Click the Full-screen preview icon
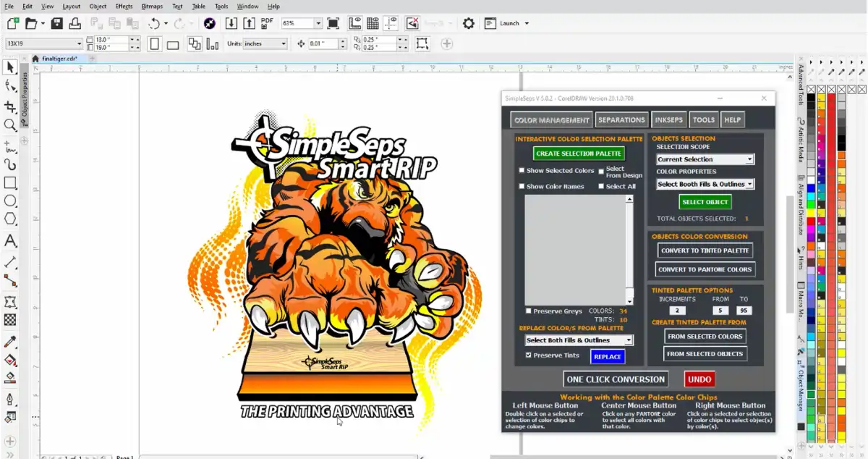The height and width of the screenshot is (459, 868). [x=333, y=23]
